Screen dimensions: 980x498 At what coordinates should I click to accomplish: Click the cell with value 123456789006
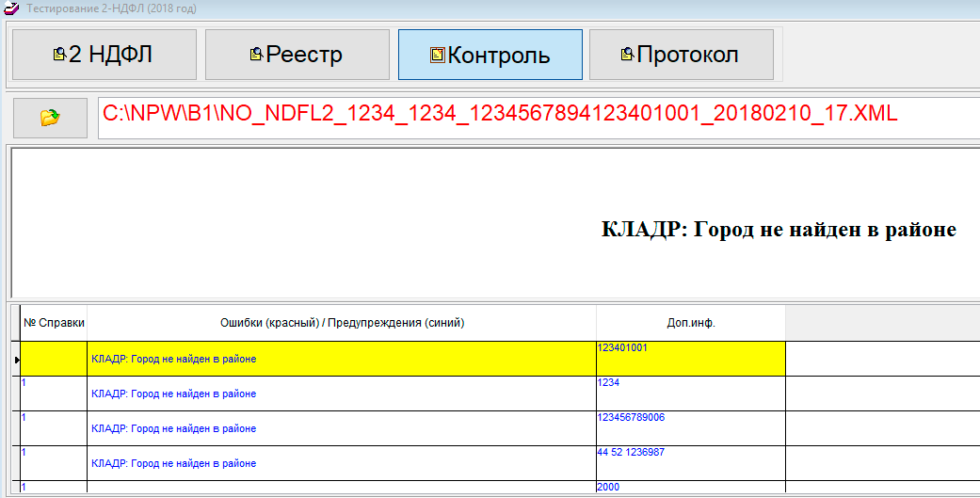click(691, 428)
